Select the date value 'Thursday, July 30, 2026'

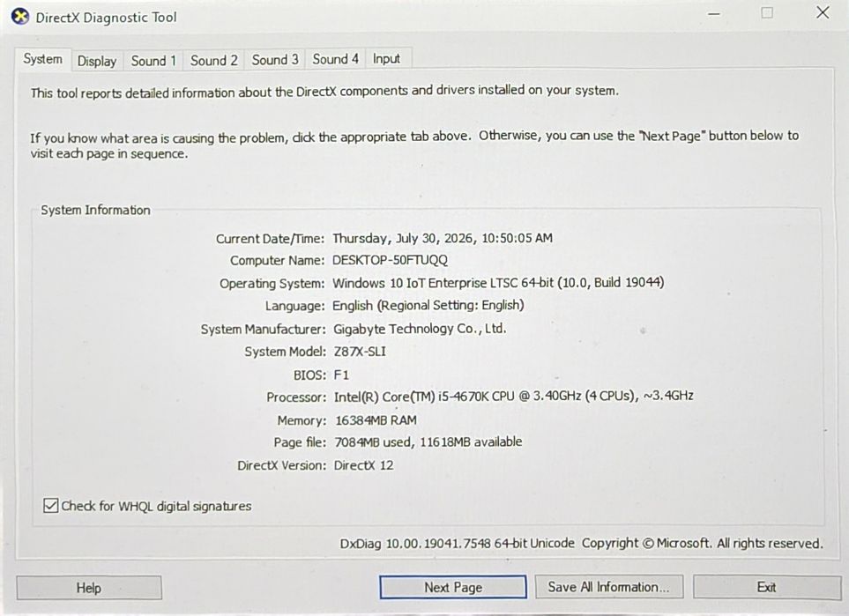coord(404,239)
